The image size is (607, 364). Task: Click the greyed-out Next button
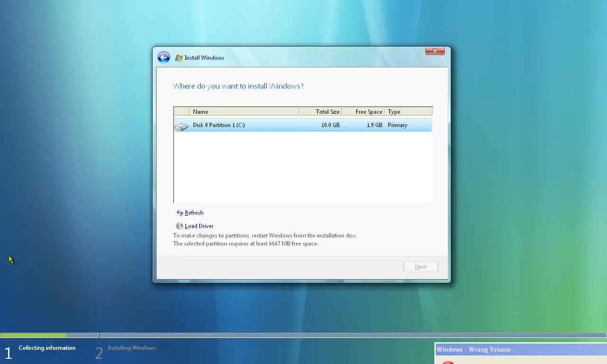coord(421,267)
